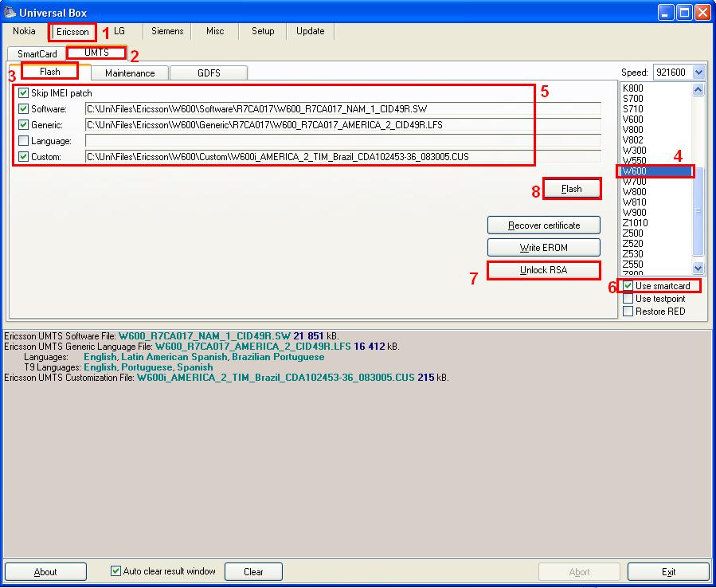Screen dimensions: 716x588
Task: Open the Maintenance tab
Action: (130, 73)
